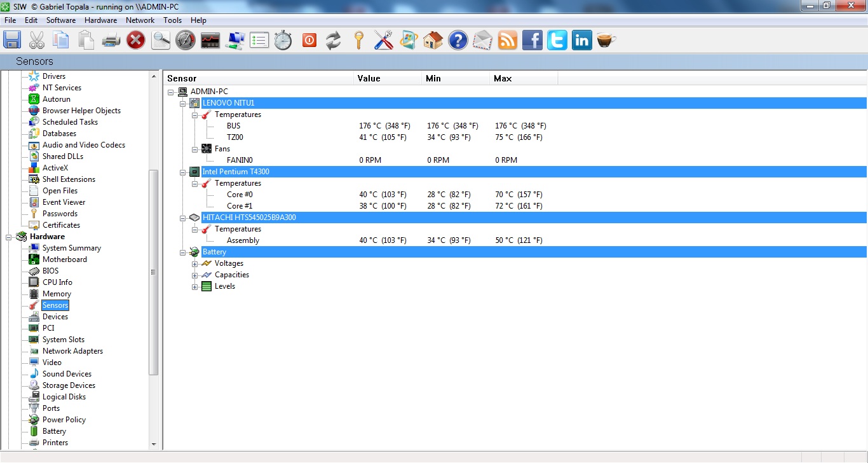Click the refresh arrows toolbar icon
The height and width of the screenshot is (463, 868).
tap(333, 40)
